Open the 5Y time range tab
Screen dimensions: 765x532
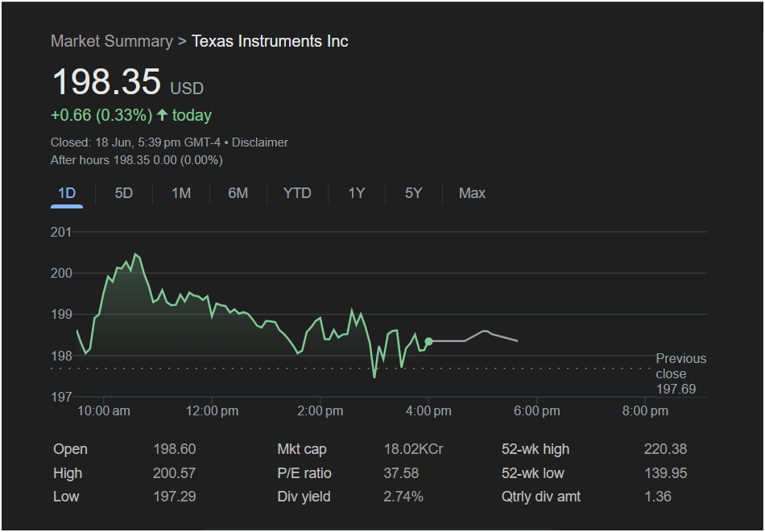413,193
